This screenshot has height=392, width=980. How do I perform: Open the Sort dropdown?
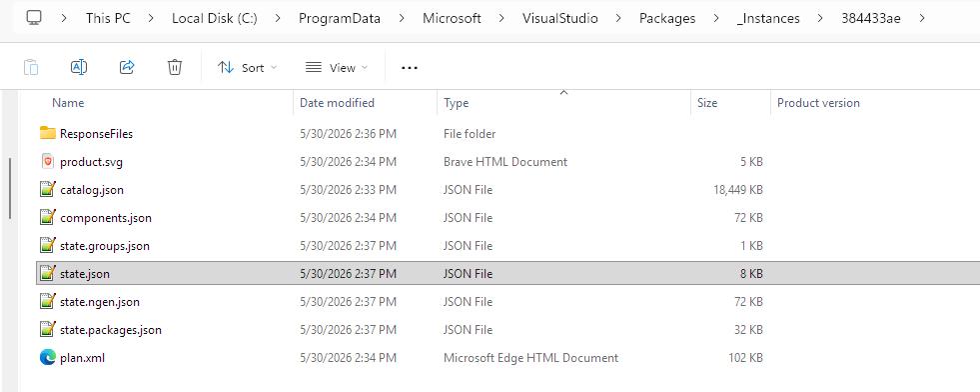247,68
